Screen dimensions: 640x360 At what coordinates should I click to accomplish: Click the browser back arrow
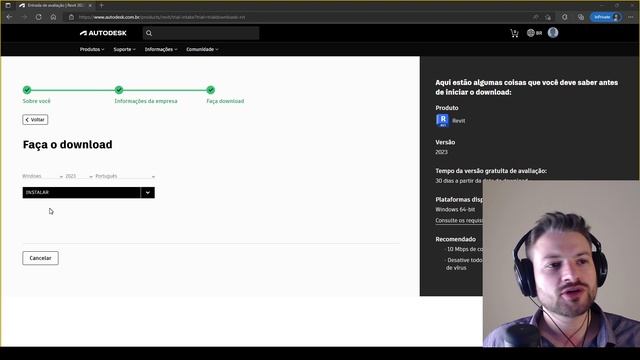(9, 17)
